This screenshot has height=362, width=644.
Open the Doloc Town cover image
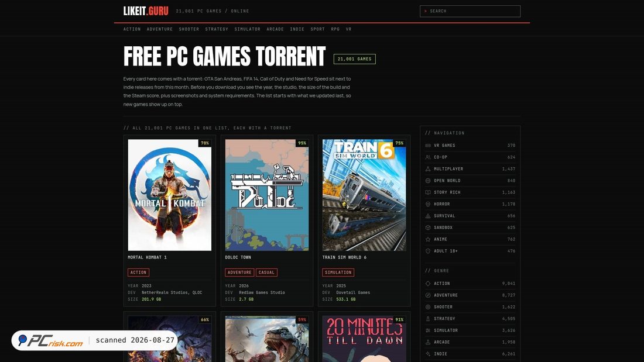[267, 195]
